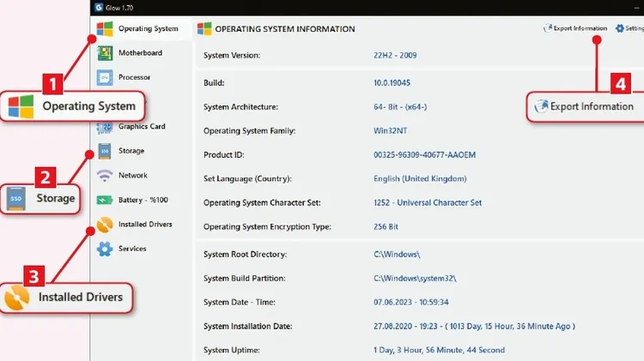Click the C:\Windows\ root directory value

click(x=397, y=255)
